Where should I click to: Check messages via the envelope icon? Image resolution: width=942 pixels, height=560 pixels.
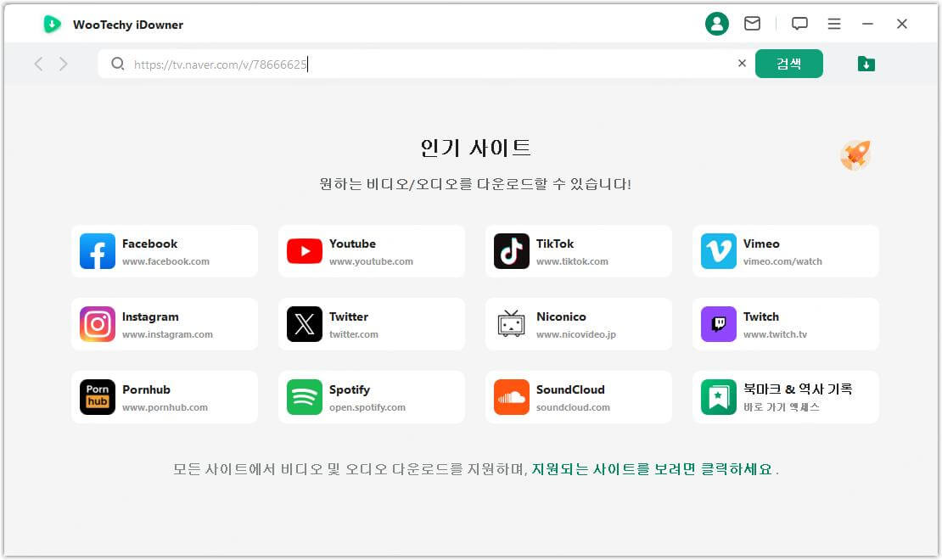tap(752, 24)
